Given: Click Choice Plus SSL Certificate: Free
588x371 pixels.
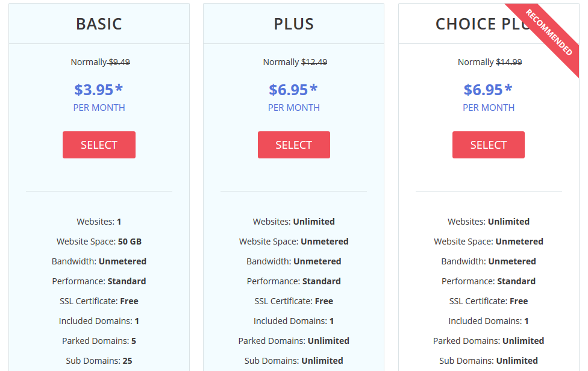Looking at the screenshot, I should pos(488,301).
